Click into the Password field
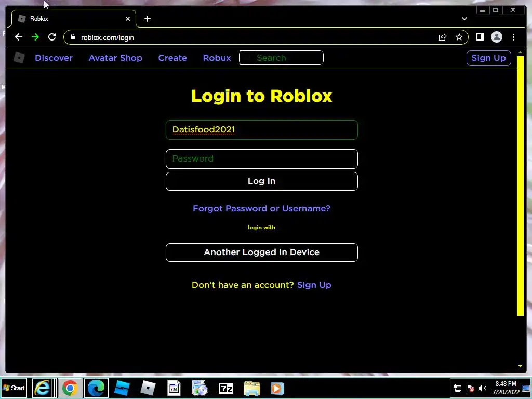Screen dimensions: 532x399 click(x=262, y=159)
